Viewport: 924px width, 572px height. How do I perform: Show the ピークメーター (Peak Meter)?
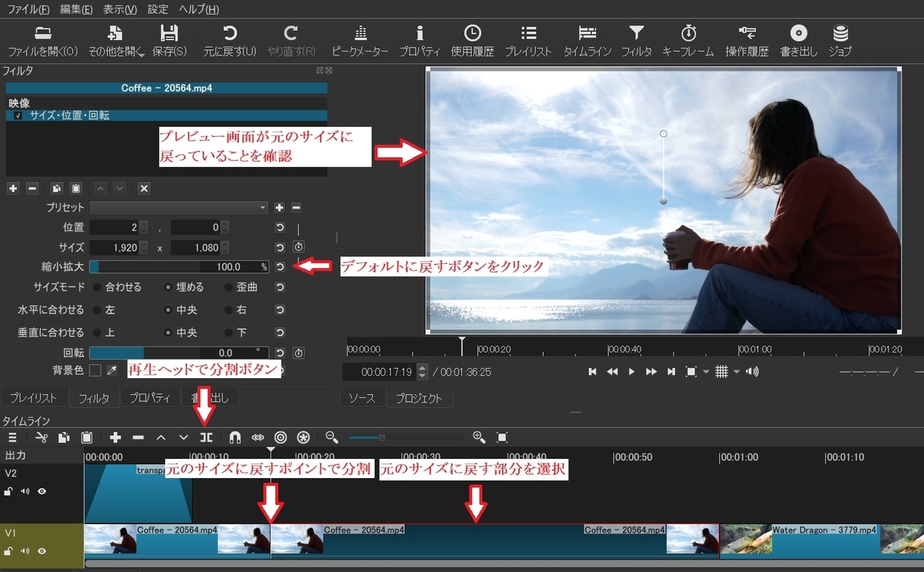click(360, 42)
